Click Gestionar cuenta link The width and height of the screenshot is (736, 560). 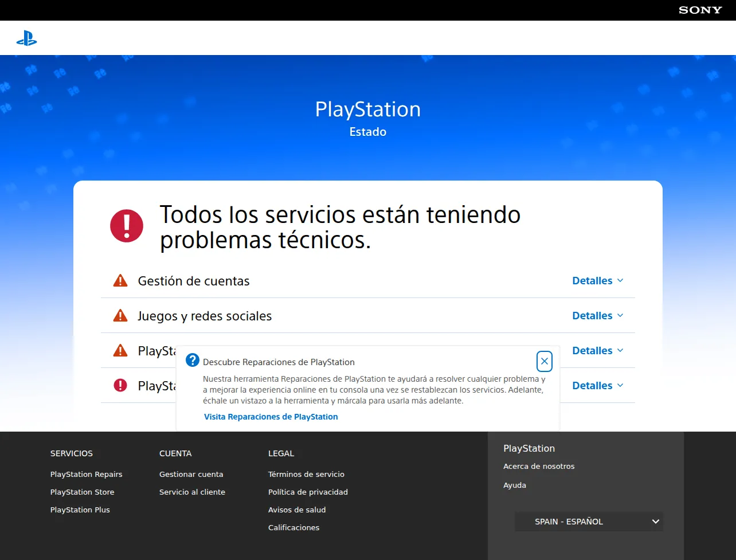click(x=191, y=475)
